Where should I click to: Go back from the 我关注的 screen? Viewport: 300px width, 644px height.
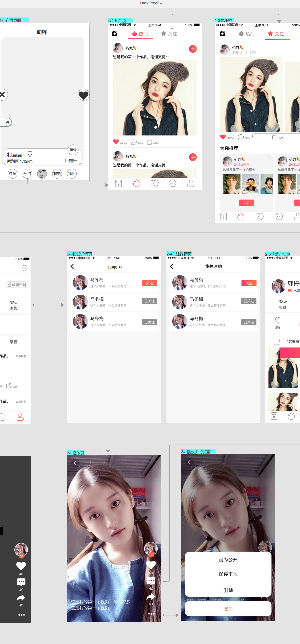coord(172,267)
